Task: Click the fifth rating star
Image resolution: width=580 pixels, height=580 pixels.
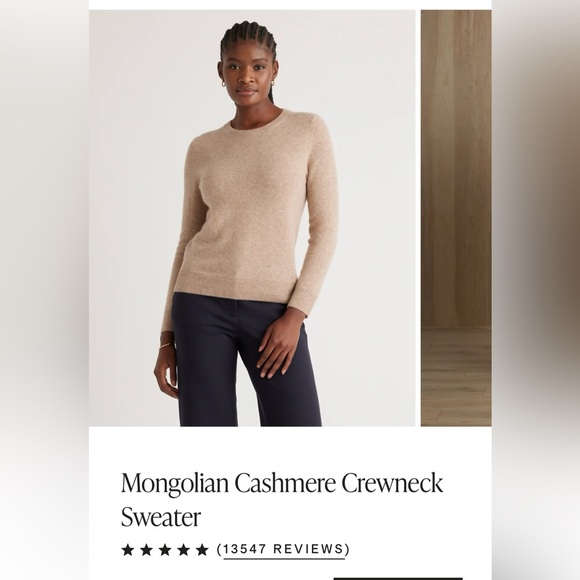Action: tap(202, 550)
